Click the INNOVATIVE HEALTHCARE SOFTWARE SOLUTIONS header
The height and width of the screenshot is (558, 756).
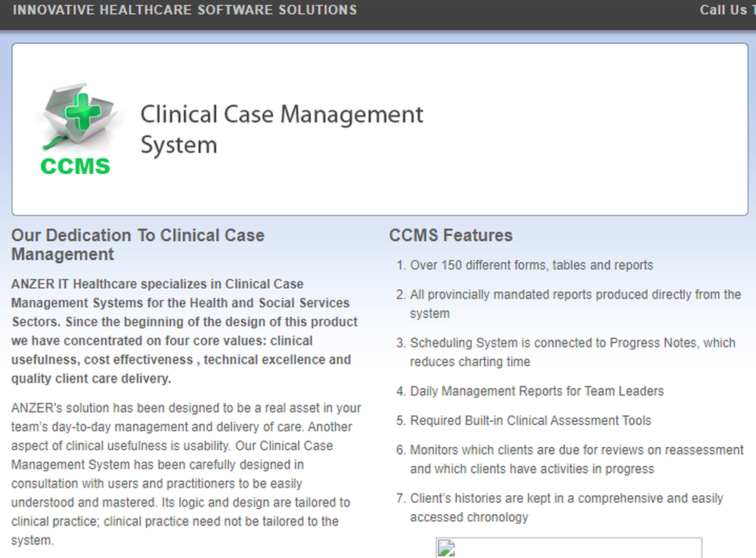(184, 10)
